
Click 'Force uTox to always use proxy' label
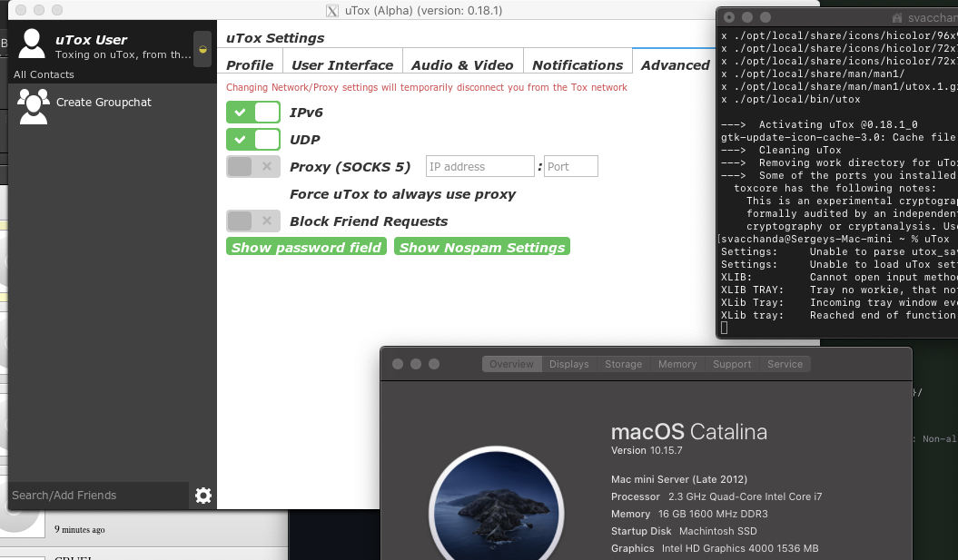[402, 194]
